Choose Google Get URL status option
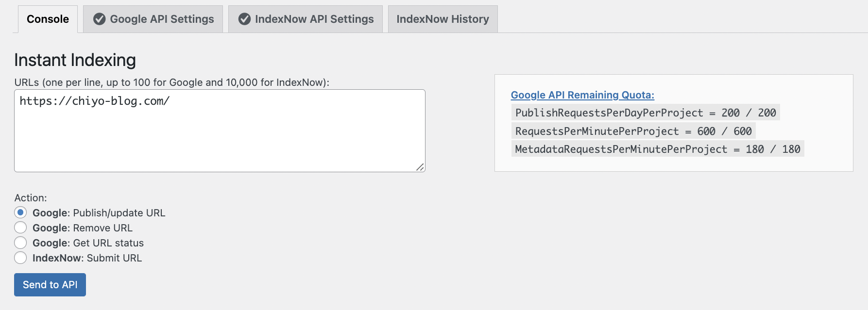868x310 pixels. [20, 243]
